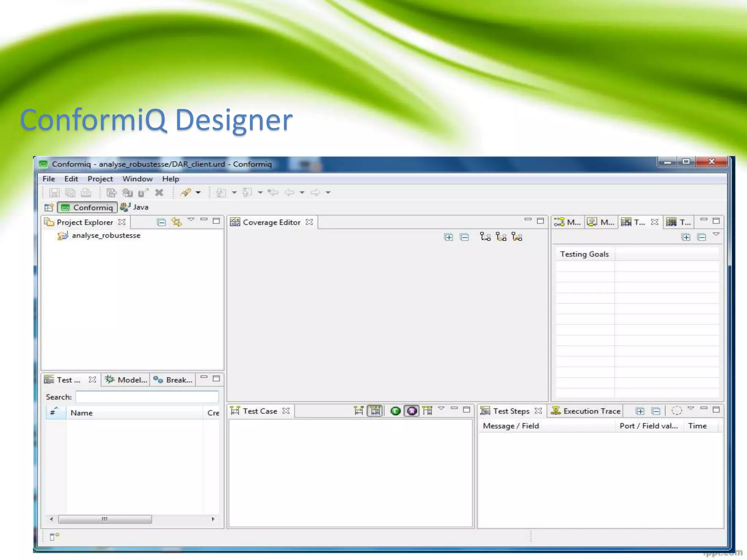
Task: Open the Project menu
Action: click(100, 179)
